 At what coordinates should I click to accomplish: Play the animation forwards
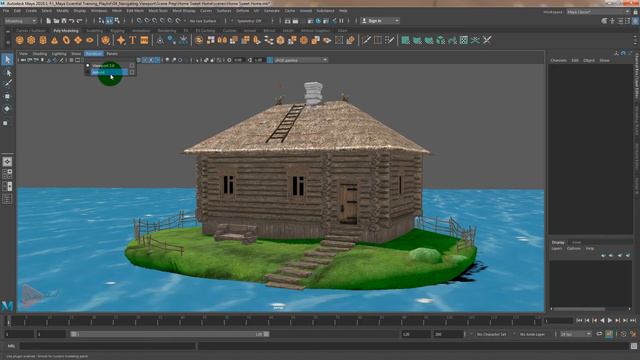(x=610, y=321)
